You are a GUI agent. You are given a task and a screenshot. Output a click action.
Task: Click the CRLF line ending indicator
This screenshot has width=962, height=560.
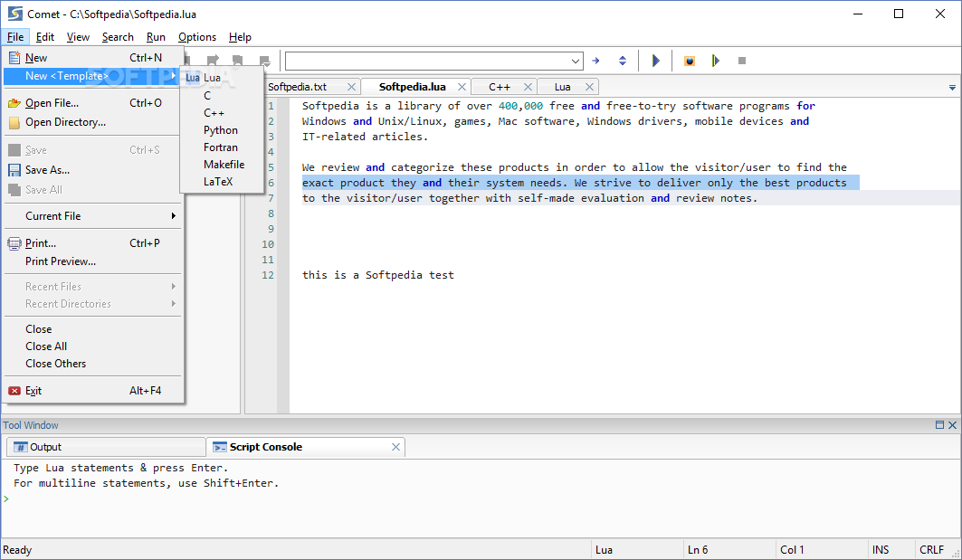(x=931, y=550)
